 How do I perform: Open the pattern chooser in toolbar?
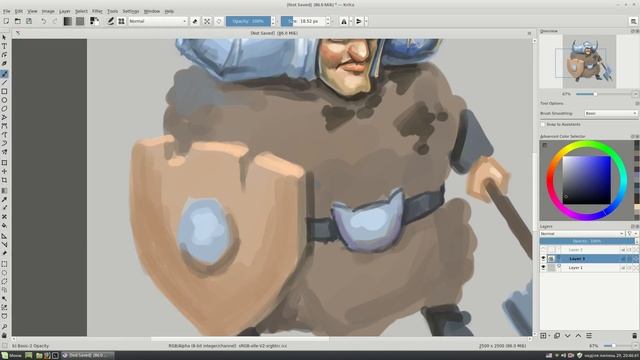tap(80, 21)
